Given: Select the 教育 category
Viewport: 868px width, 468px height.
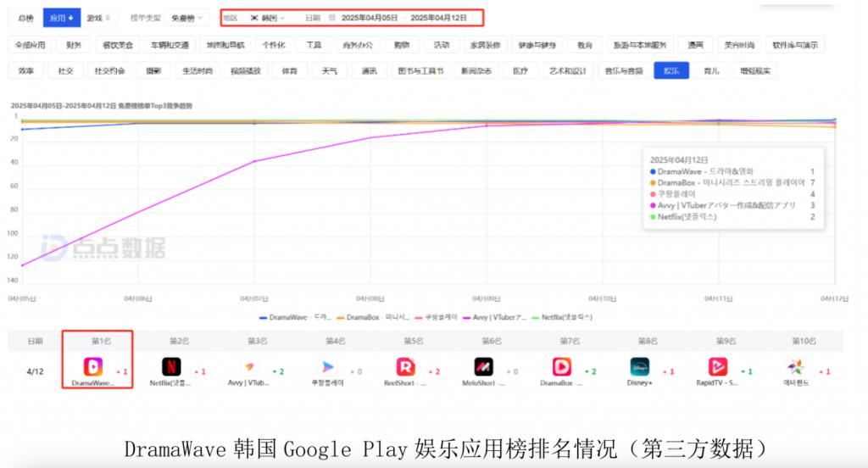Looking at the screenshot, I should (x=585, y=45).
